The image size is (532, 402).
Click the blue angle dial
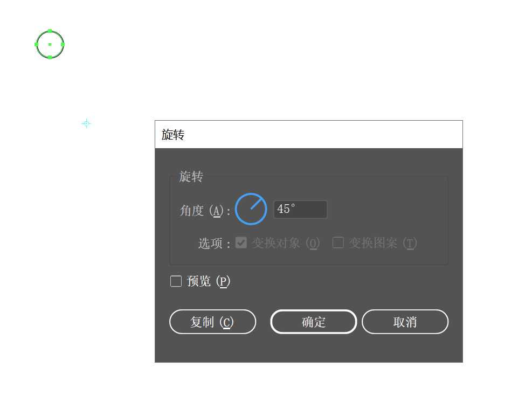[251, 209]
